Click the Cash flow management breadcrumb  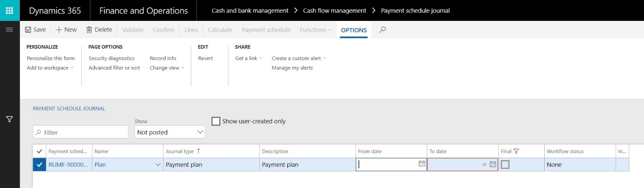coord(334,11)
